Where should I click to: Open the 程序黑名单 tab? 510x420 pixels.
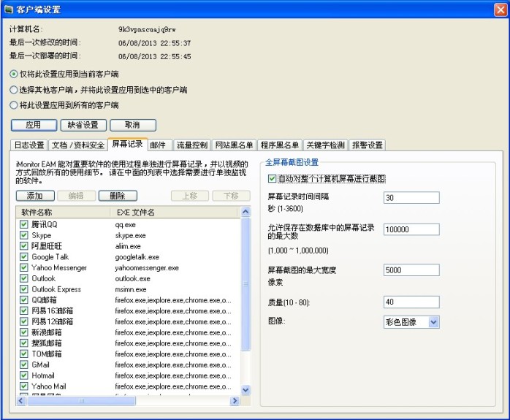(279, 145)
